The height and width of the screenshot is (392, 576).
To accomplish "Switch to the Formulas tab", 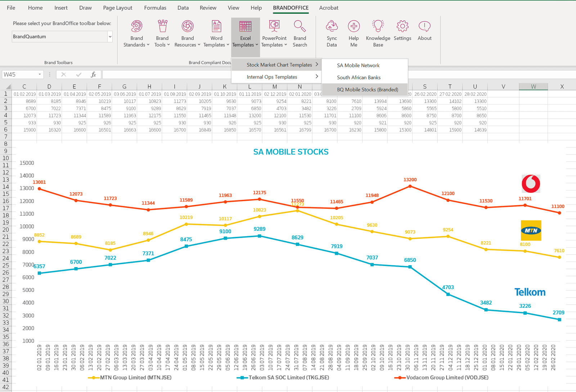I will (x=155, y=8).
